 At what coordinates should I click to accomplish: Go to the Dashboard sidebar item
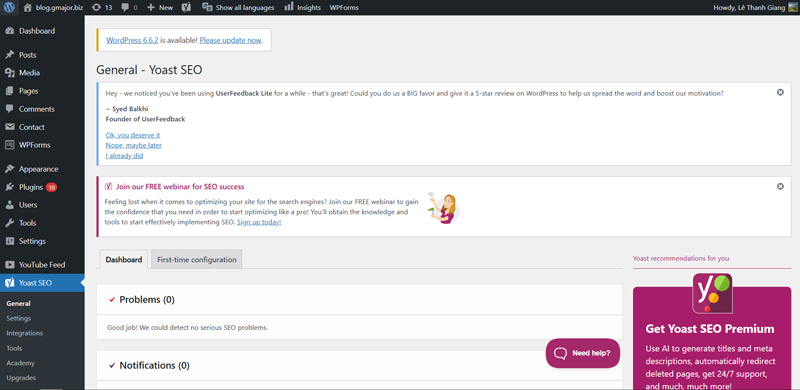click(42, 31)
